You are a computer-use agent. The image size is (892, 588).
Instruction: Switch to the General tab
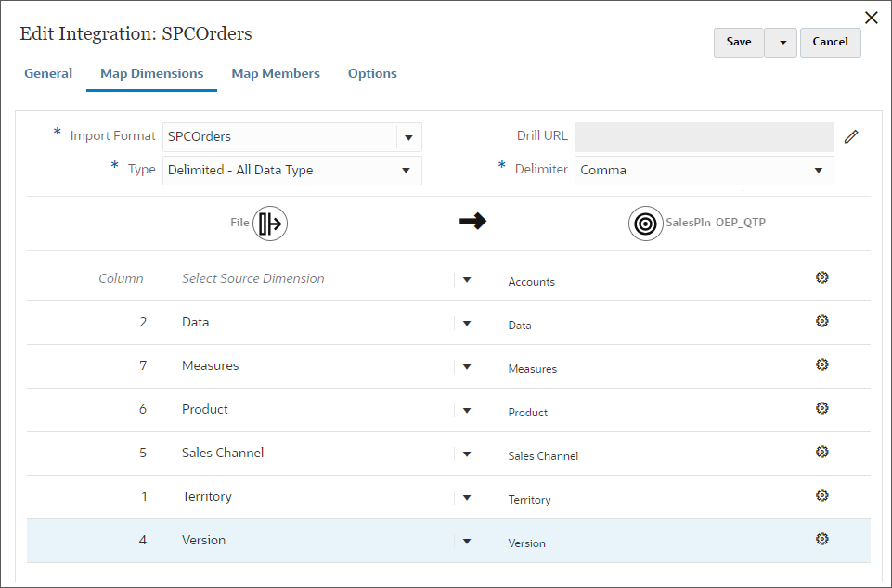(x=48, y=73)
